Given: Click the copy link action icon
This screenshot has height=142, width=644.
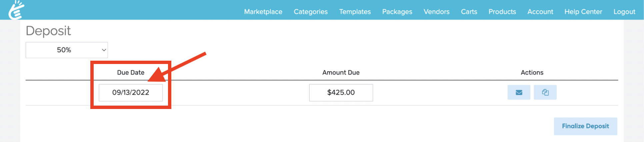Looking at the screenshot, I should [x=545, y=92].
